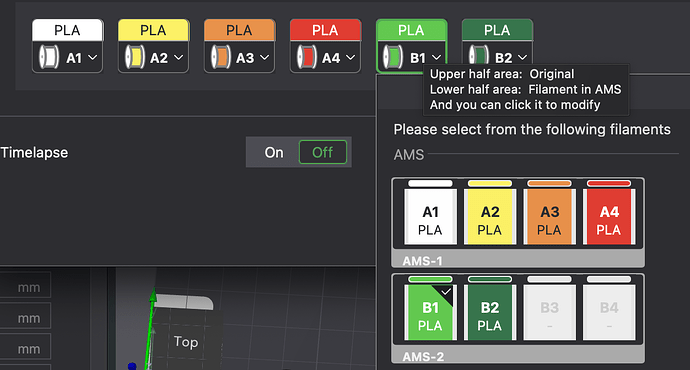Set Timelapse to Off
Image resolution: width=690 pixels, height=370 pixels.
[x=323, y=152]
